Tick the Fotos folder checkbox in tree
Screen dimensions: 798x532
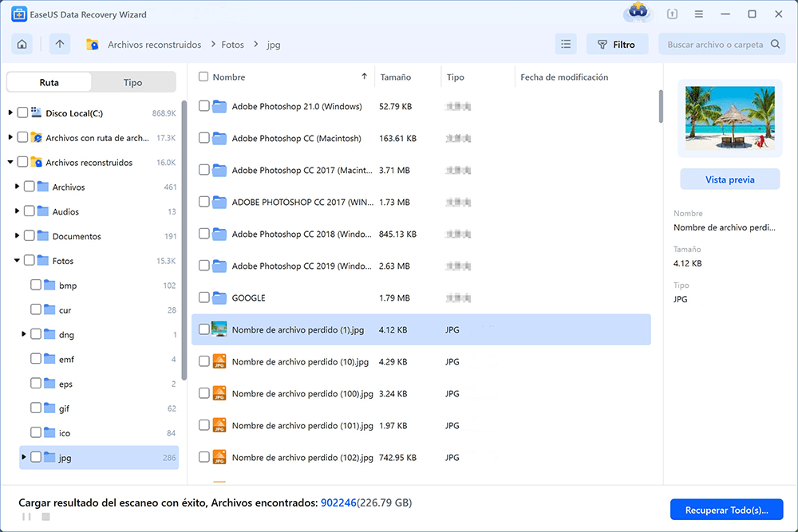(x=29, y=260)
